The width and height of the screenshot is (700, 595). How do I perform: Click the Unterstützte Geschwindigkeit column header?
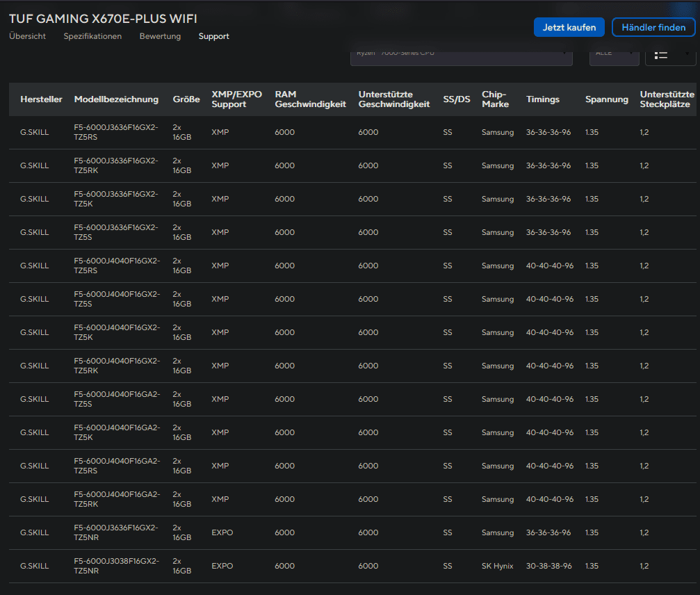(393, 99)
